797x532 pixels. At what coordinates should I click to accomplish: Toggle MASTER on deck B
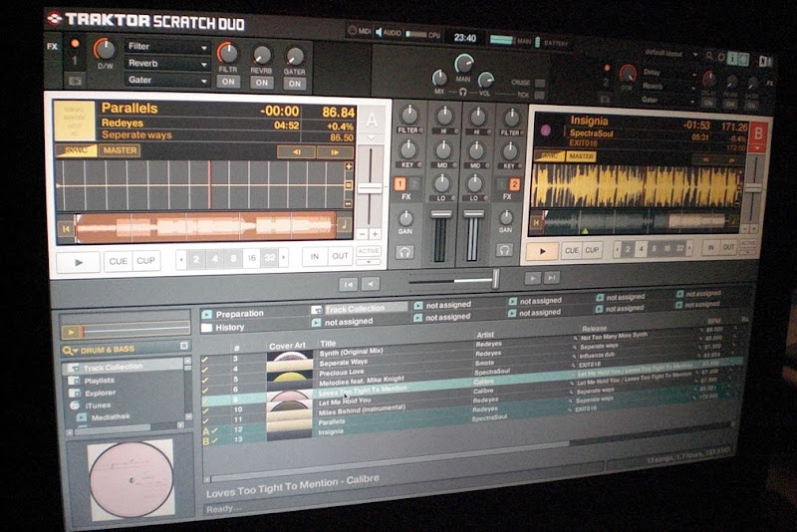(581, 156)
